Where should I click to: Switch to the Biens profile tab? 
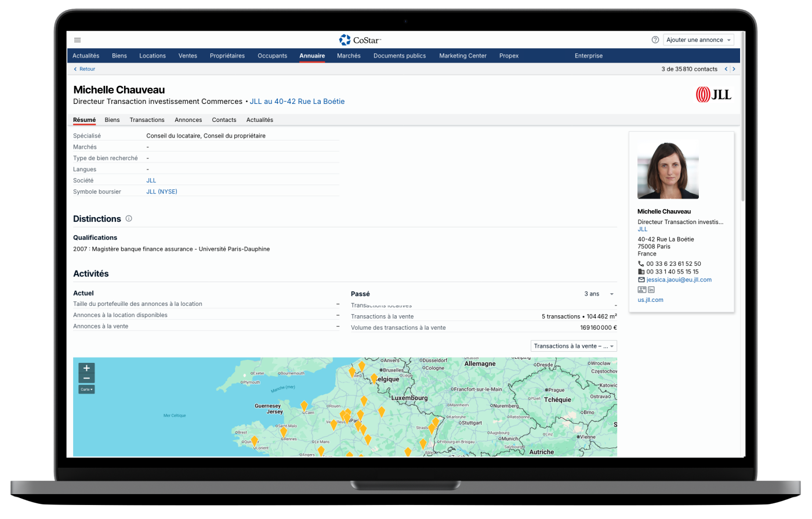(112, 120)
